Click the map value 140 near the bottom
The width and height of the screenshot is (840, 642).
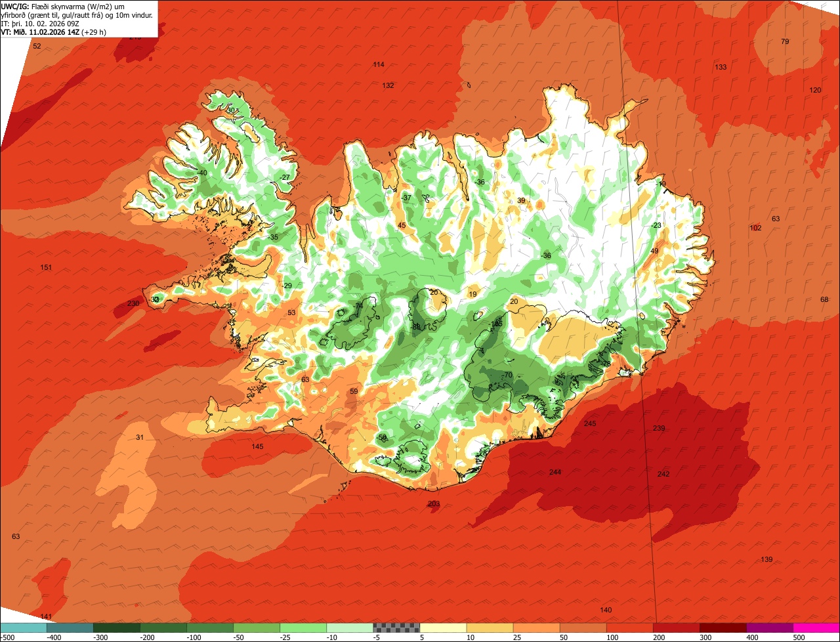[606, 610]
